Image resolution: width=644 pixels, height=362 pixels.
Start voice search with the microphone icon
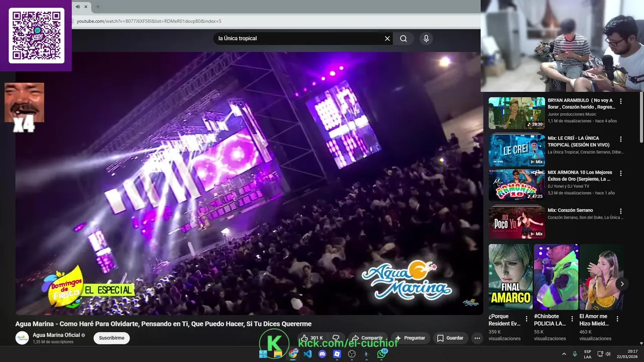(x=426, y=38)
